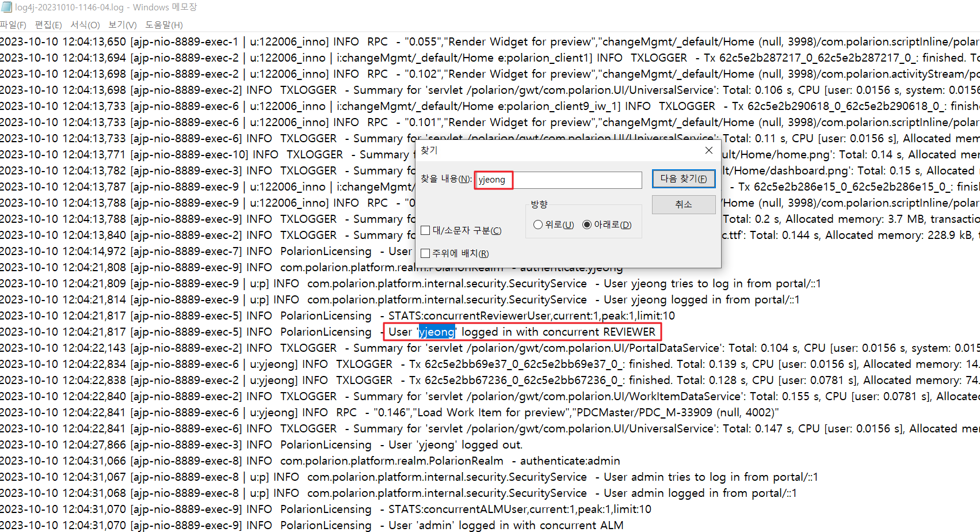Click the highlighted yjeong text in the log

pyautogui.click(x=437, y=332)
